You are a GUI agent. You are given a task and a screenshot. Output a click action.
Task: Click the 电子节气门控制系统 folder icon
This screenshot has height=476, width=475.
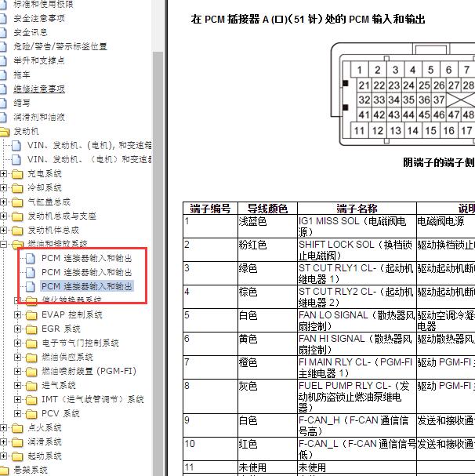tap(31, 343)
